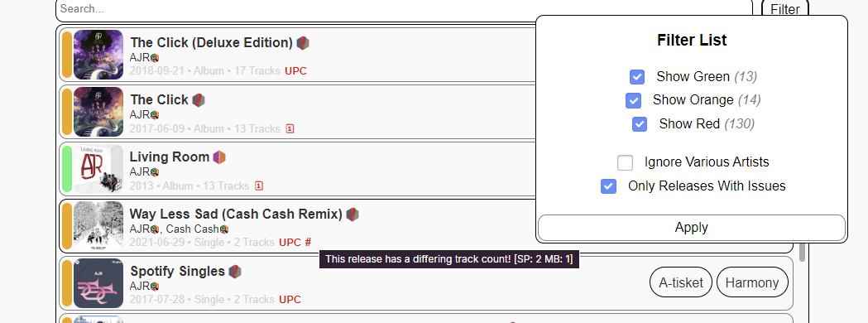
Task: Open A-tisket for Spotify Singles
Action: coord(681,282)
